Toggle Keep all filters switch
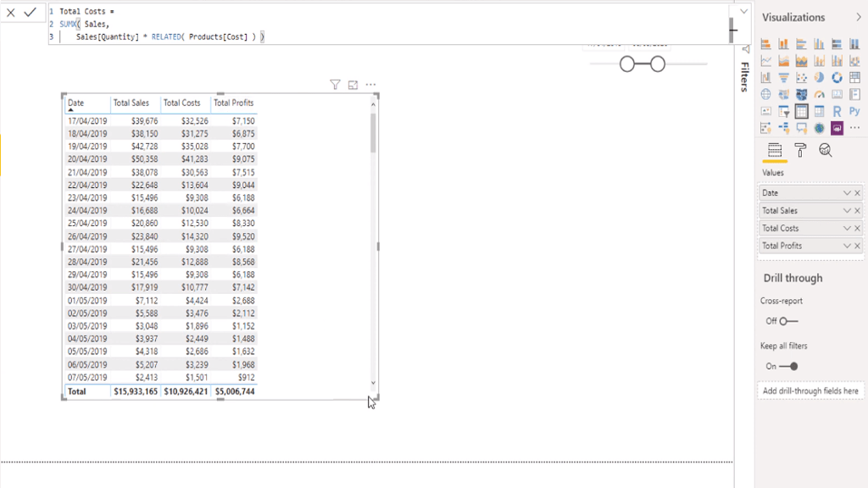Viewport: 868px width, 488px height. 788,366
